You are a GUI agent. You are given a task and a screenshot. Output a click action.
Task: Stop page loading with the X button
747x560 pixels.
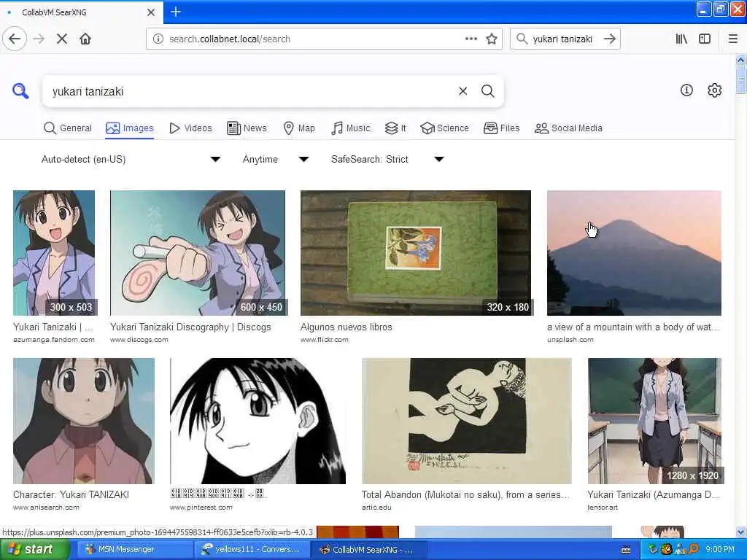[62, 39]
